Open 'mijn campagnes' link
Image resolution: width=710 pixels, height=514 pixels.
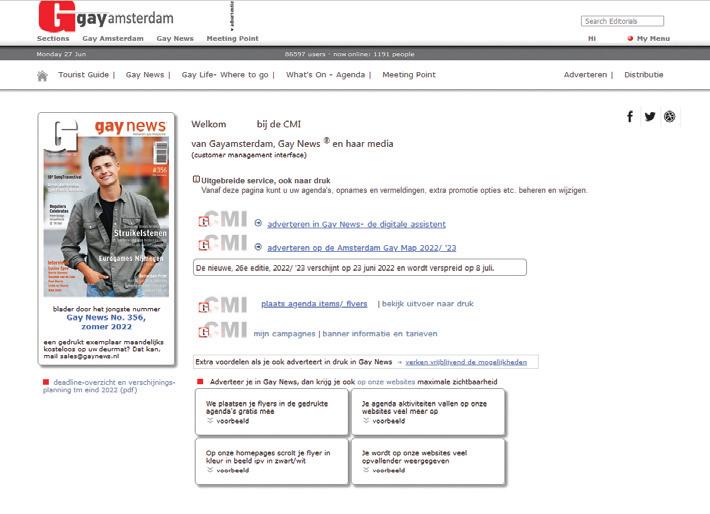(x=284, y=334)
